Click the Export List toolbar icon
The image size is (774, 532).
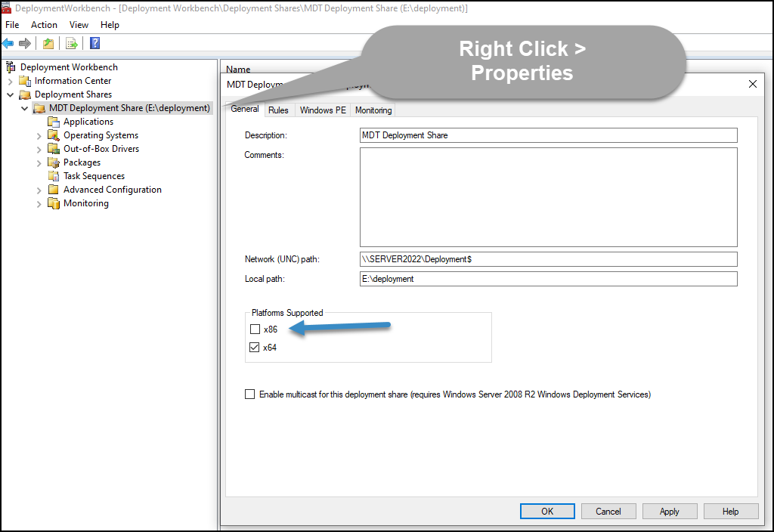click(x=72, y=43)
